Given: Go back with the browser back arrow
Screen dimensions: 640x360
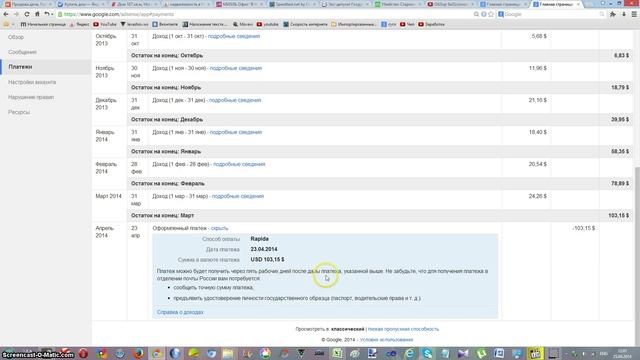Looking at the screenshot, I should coord(6,14).
